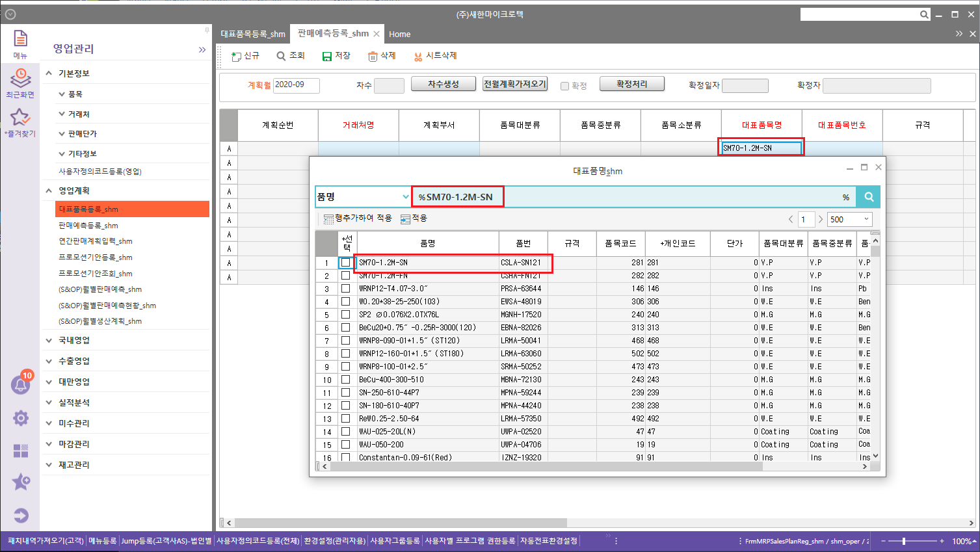The width and height of the screenshot is (980, 552).
Task: Collapse the 영업관리 panel with double chevron
Action: click(202, 49)
